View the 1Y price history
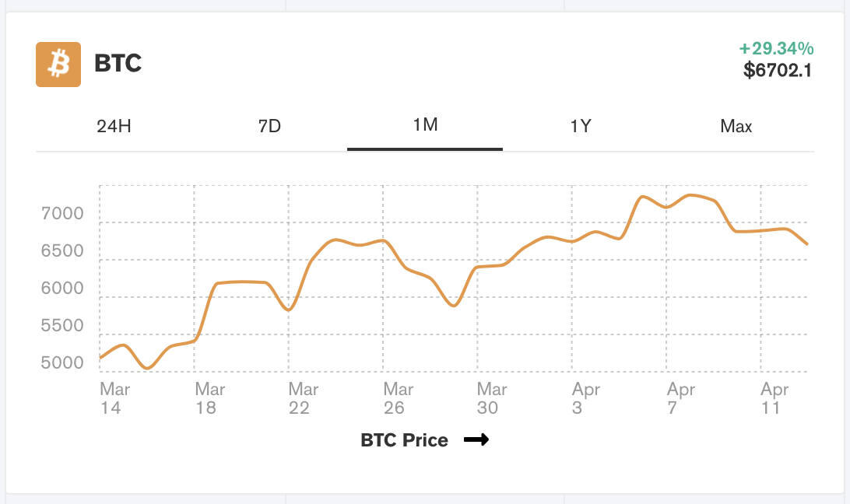 pos(580,126)
